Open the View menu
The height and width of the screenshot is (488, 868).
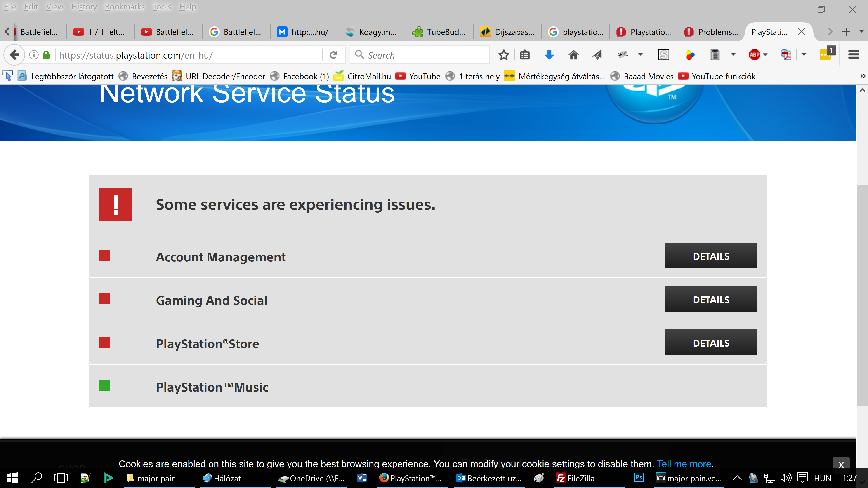point(54,7)
